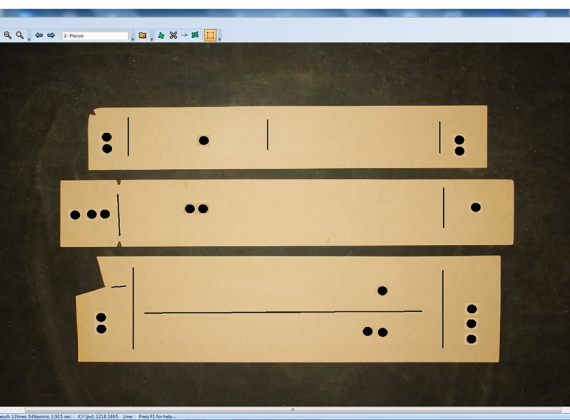Click the result lines and points status text

pyautogui.click(x=36, y=416)
